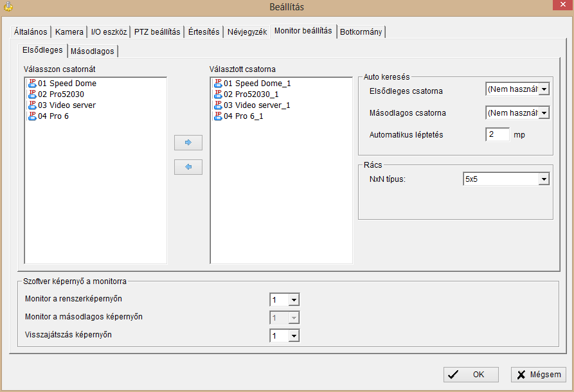Open the Értesítés tab
The image size is (574, 392).
point(204,32)
